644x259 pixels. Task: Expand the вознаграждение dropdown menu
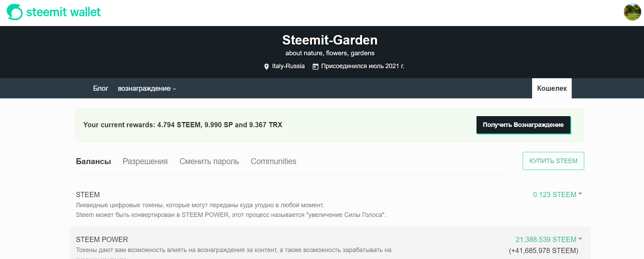pyautogui.click(x=147, y=88)
